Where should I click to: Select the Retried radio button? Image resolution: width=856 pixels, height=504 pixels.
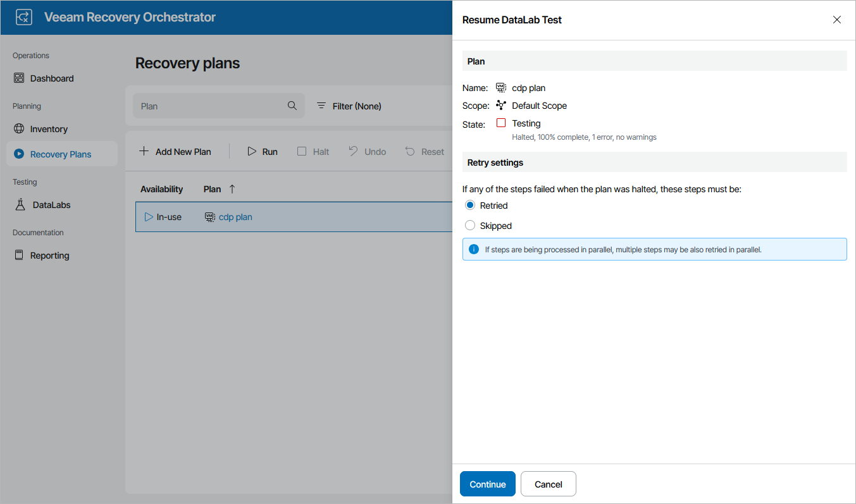(469, 205)
